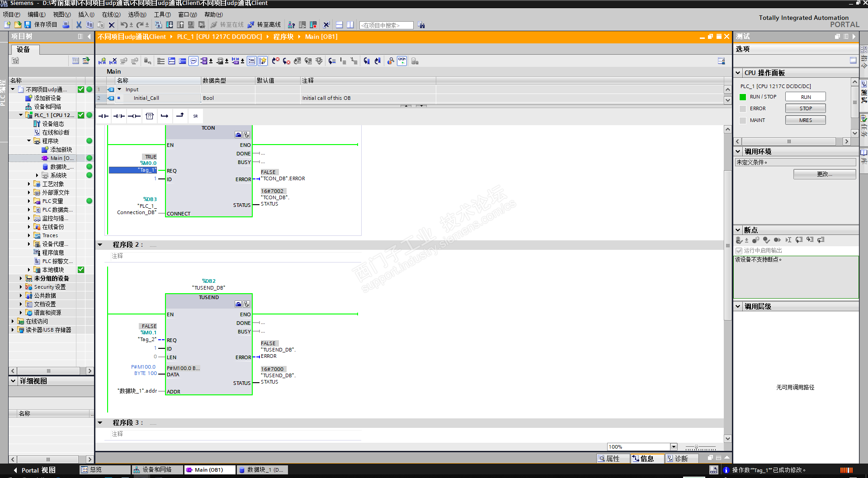
Task: Click the RUN button on CPU panel
Action: pos(806,97)
